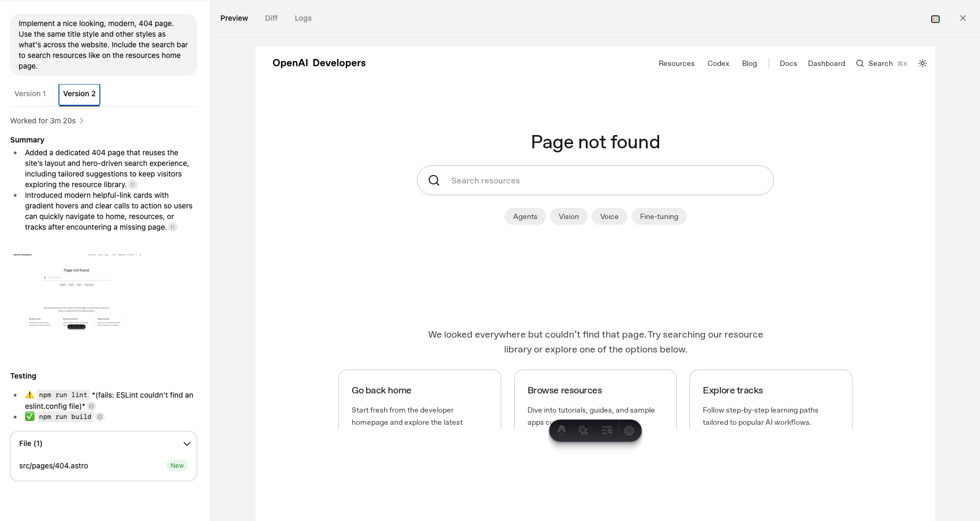The width and height of the screenshot is (980, 521).
Task: Collapse the File (1) section chevron
Action: click(186, 443)
